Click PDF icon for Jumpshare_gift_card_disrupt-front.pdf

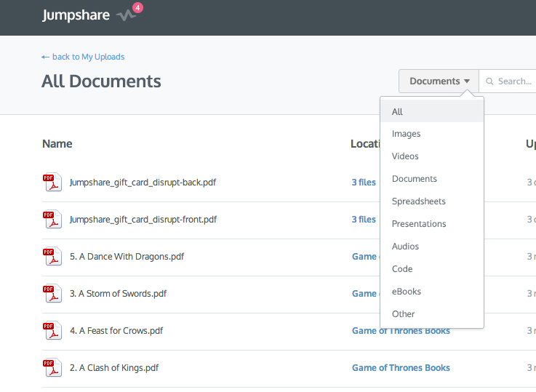[52, 220]
